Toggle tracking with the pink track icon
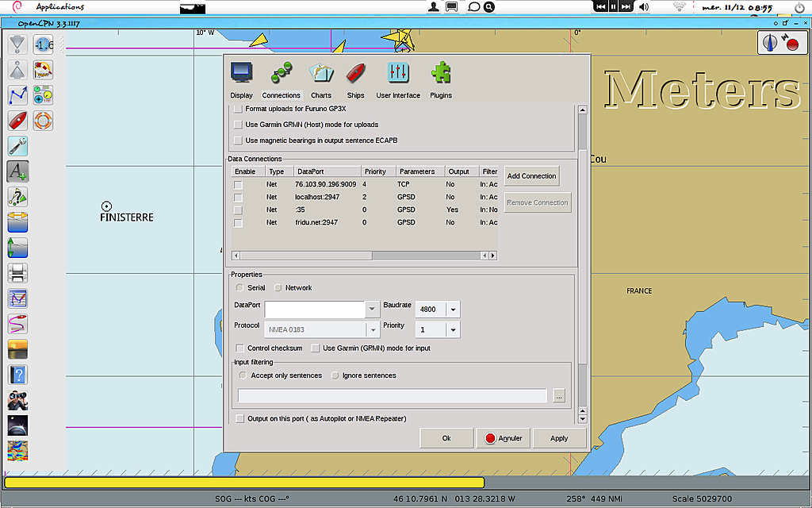Screen dimensions: 812x508 click(x=17, y=324)
